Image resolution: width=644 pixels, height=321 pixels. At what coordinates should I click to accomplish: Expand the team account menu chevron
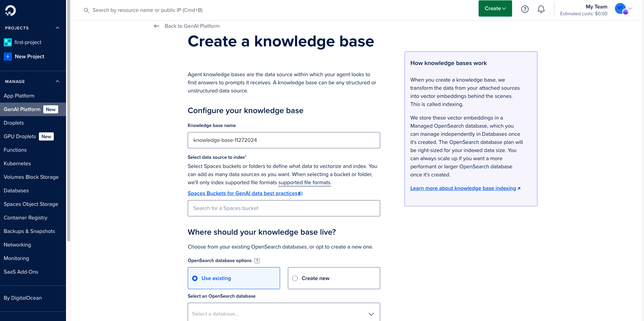pos(630,9)
